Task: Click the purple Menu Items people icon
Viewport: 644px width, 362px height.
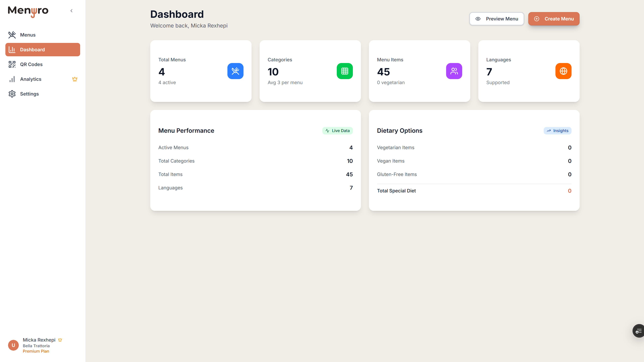Action: [454, 71]
